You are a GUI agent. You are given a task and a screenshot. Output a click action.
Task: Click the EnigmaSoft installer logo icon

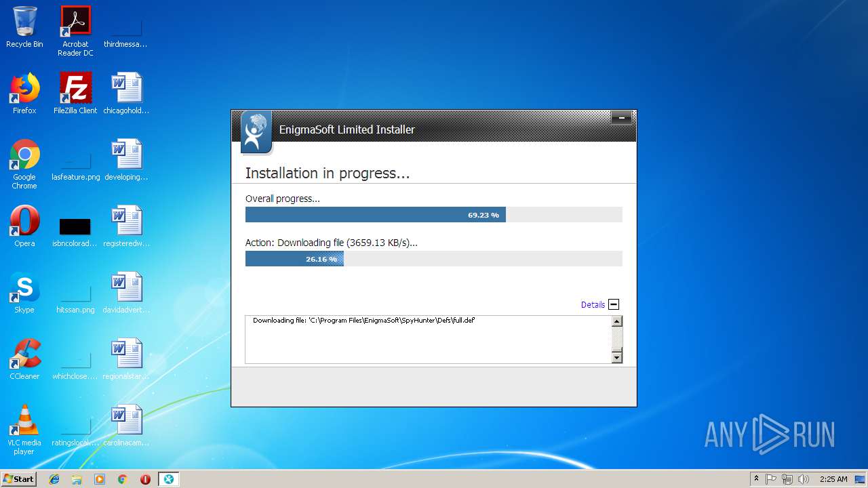[256, 132]
